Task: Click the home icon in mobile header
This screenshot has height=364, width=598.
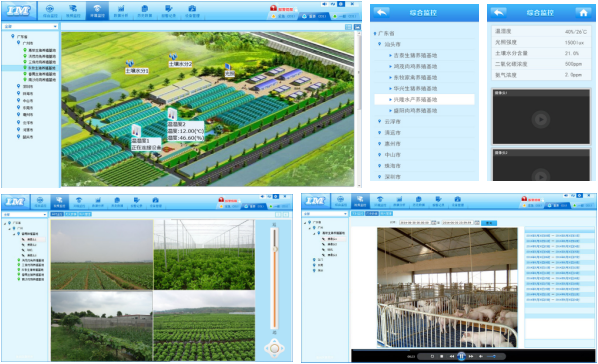Action: click(583, 13)
